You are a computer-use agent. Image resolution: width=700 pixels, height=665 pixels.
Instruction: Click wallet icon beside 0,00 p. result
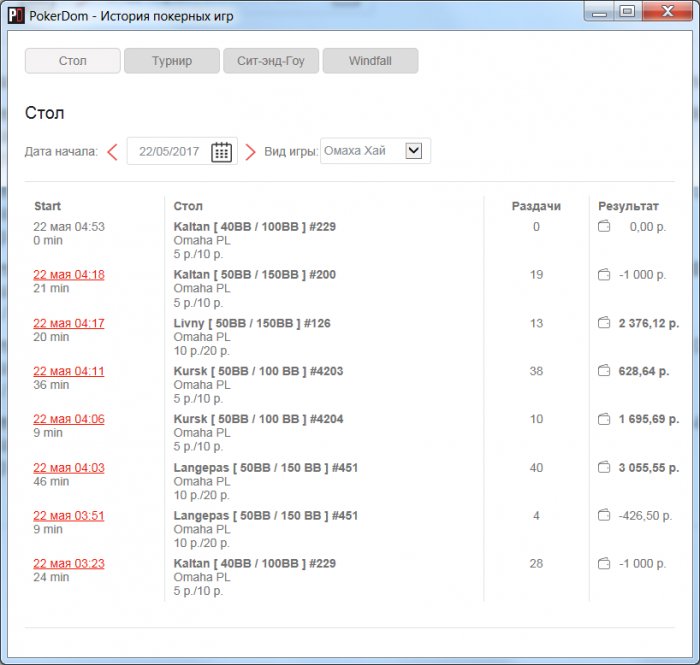(604, 226)
